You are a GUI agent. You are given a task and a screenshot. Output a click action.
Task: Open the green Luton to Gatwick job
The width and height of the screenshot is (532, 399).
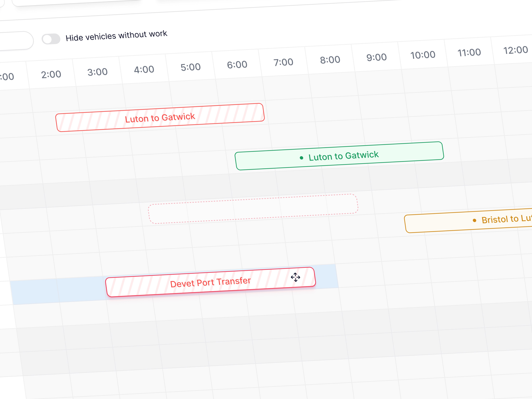coord(339,156)
